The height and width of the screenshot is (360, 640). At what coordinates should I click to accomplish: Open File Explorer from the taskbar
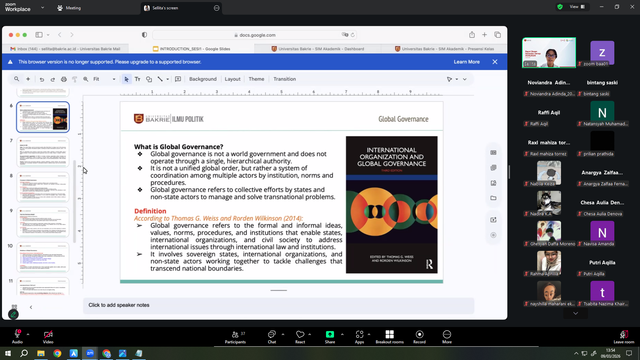click(41, 353)
